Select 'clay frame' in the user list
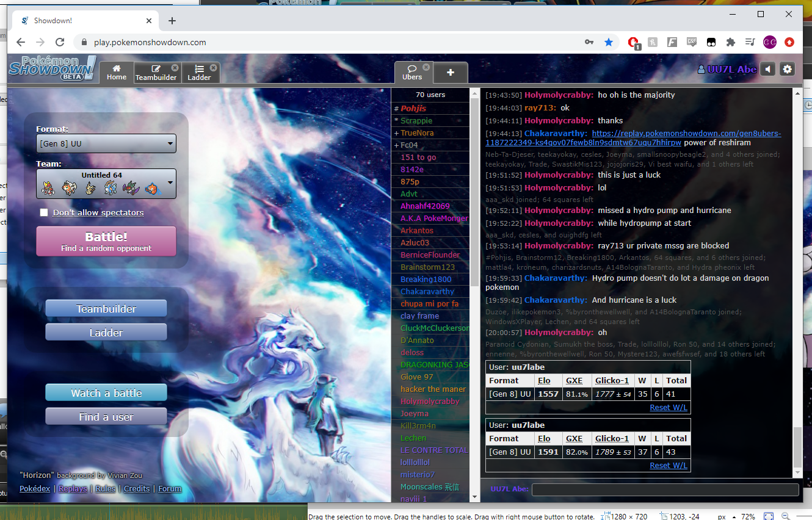 (431, 316)
